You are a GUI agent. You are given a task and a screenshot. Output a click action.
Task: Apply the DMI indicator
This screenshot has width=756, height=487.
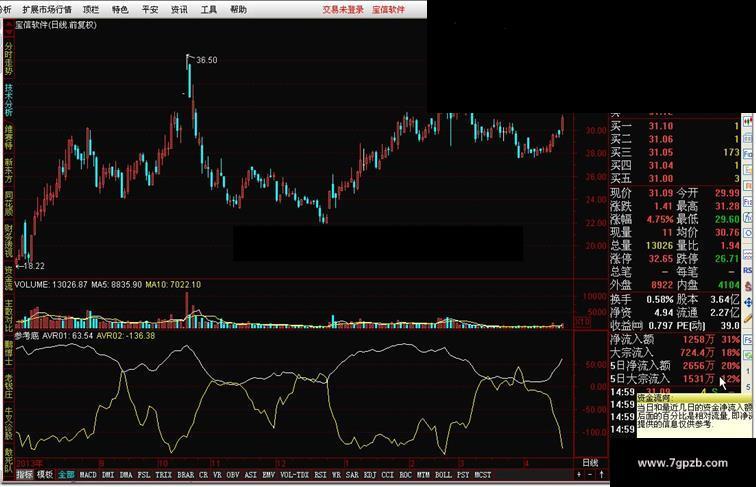pyautogui.click(x=108, y=475)
